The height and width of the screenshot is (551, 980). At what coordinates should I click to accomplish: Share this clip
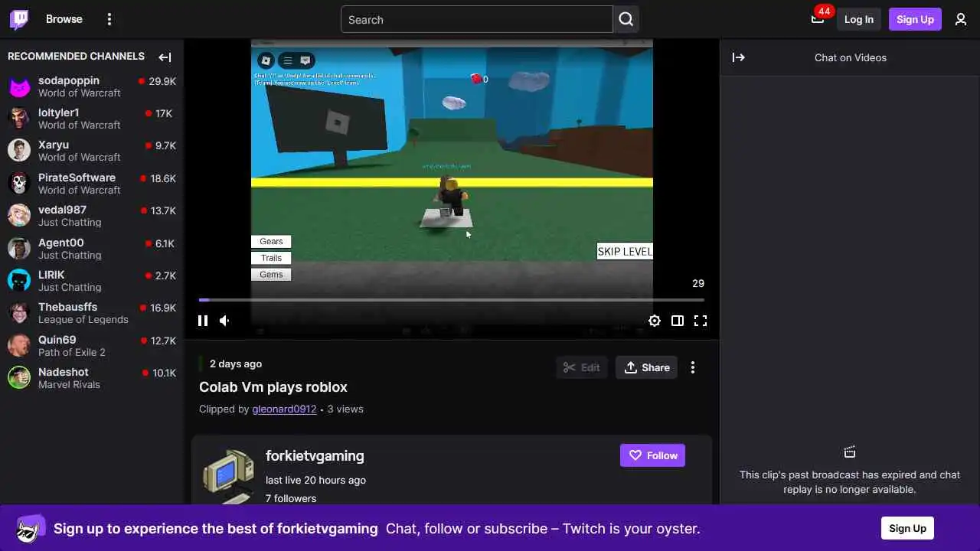[647, 367]
